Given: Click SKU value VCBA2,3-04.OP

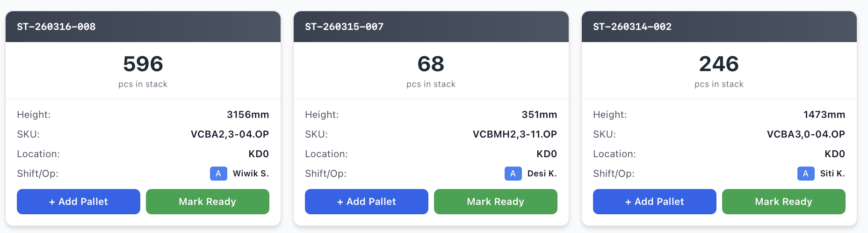Looking at the screenshot, I should click(230, 134).
